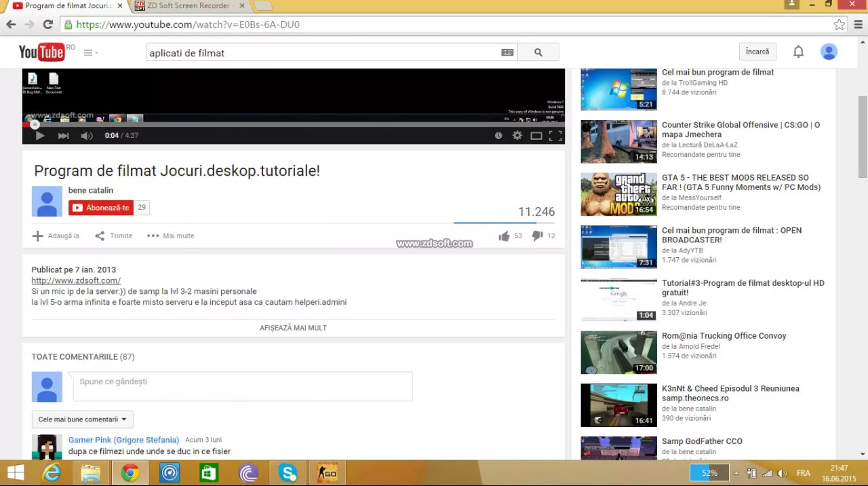The image size is (868, 486).
Task: Open the player settings gear
Action: (x=517, y=136)
